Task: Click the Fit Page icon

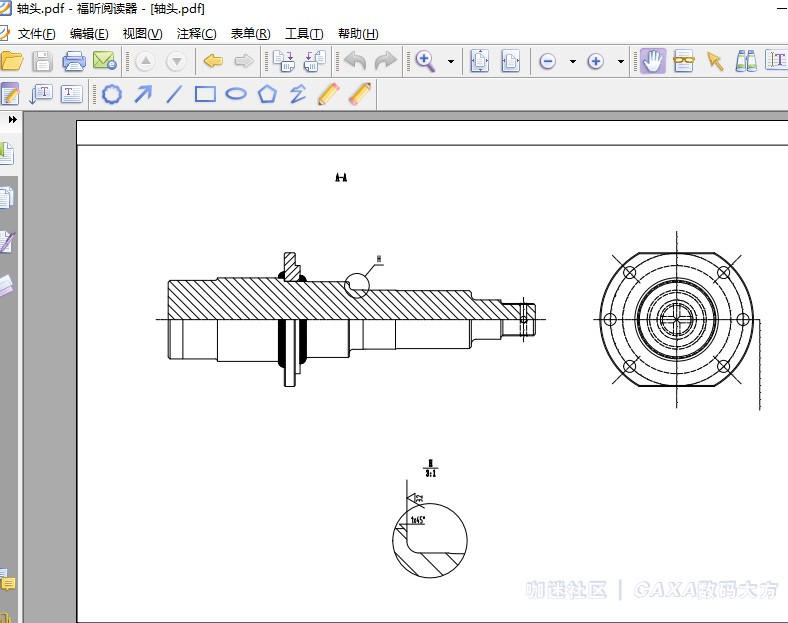Action: [480, 61]
